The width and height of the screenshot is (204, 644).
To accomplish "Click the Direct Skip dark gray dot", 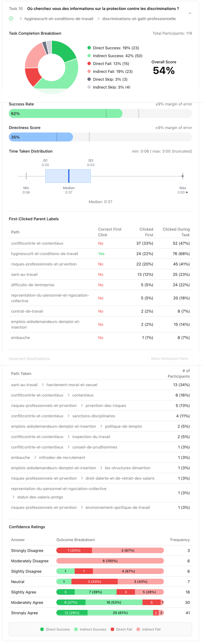I will click(x=89, y=79).
